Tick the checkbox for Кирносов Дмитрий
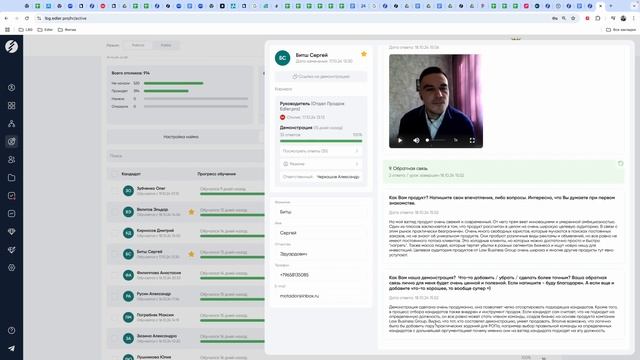 [x=114, y=233]
